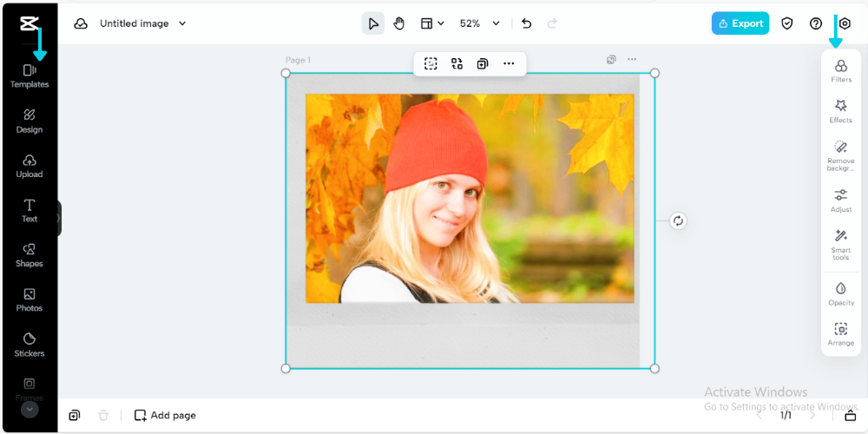Click the Export button
The width and height of the screenshot is (868, 434).
click(x=740, y=23)
